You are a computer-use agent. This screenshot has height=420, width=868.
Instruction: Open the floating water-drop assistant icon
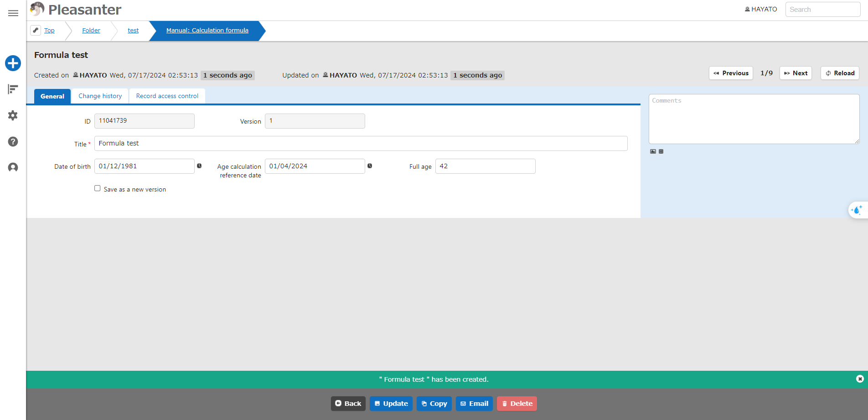pos(857,210)
